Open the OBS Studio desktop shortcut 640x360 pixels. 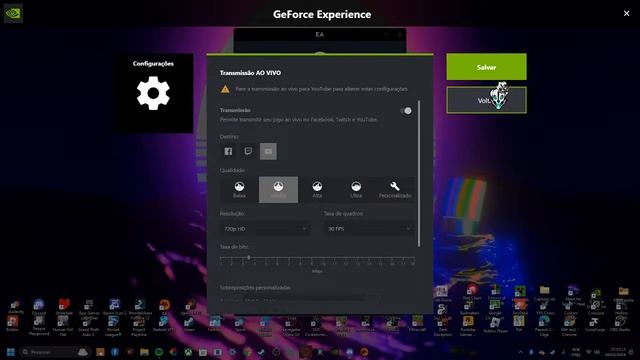[620, 324]
